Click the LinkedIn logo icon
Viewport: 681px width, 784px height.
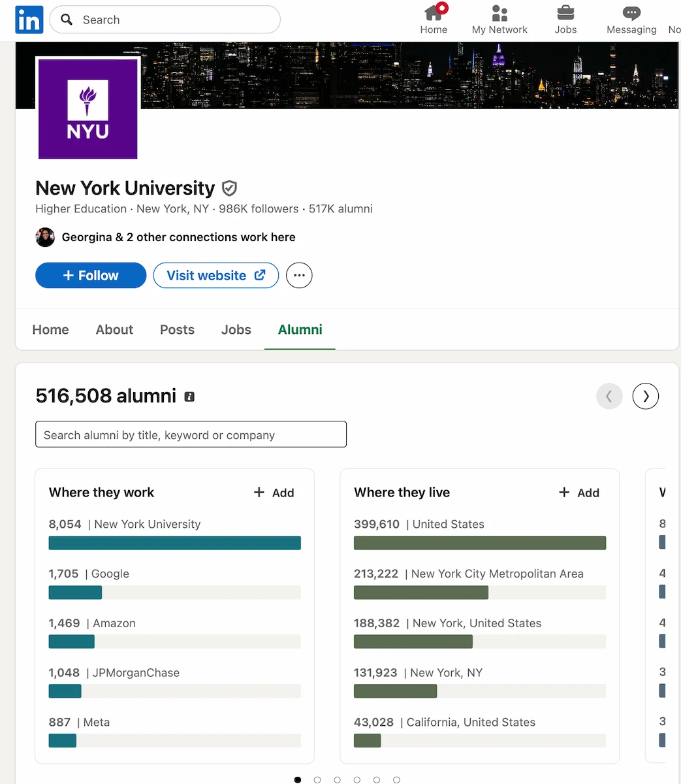(x=29, y=20)
